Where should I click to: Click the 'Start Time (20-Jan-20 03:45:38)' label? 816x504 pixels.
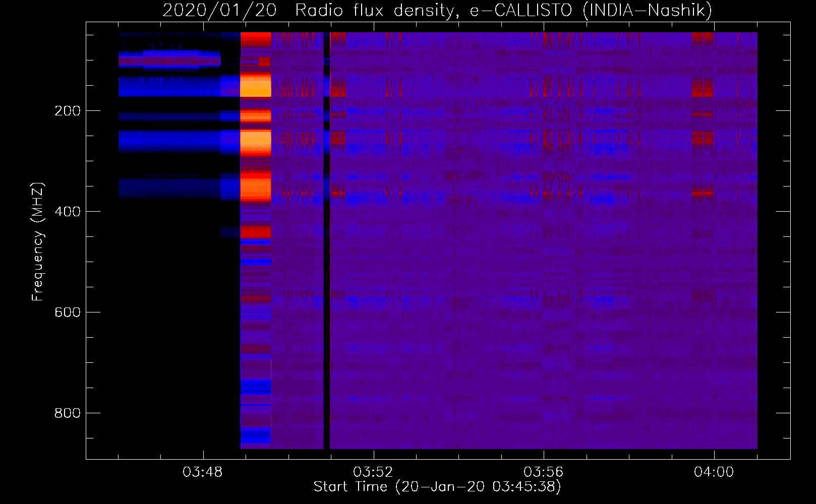437,487
